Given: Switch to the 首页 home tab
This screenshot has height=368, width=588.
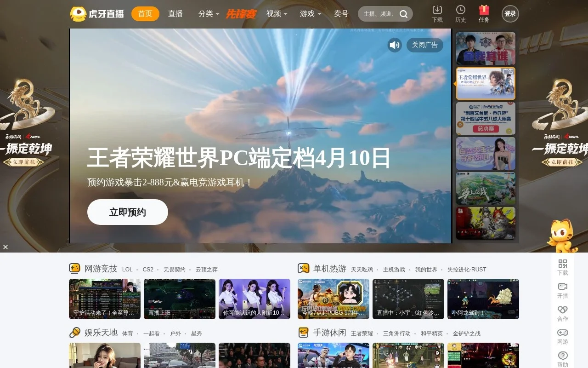Looking at the screenshot, I should click(145, 14).
